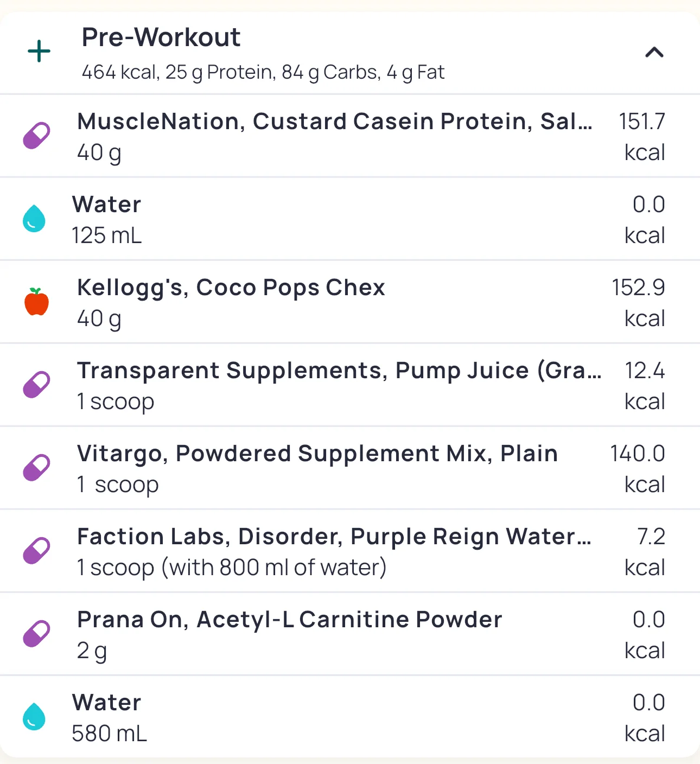
Task: Collapse the Pre-Workout meal section
Action: tap(654, 53)
